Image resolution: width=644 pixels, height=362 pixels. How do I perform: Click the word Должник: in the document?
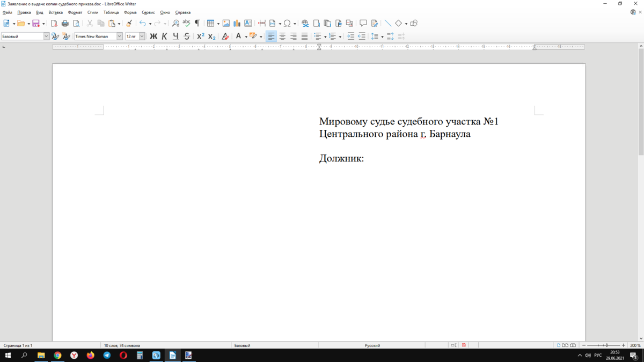click(341, 158)
